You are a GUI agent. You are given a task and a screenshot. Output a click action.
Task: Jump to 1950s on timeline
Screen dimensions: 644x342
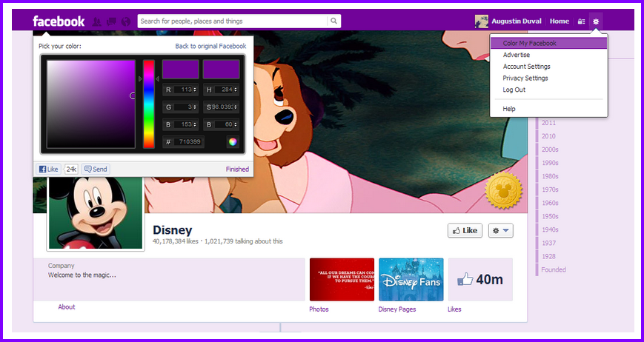[550, 216]
